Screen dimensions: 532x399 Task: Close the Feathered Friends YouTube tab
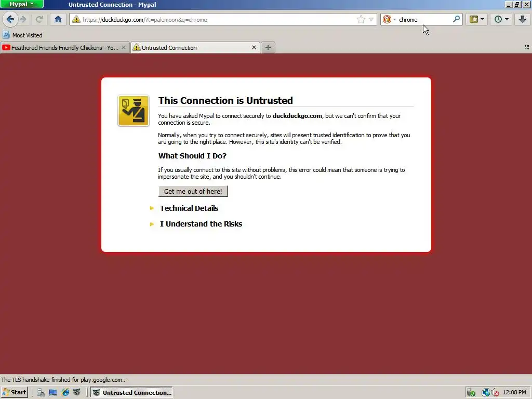[x=124, y=47]
